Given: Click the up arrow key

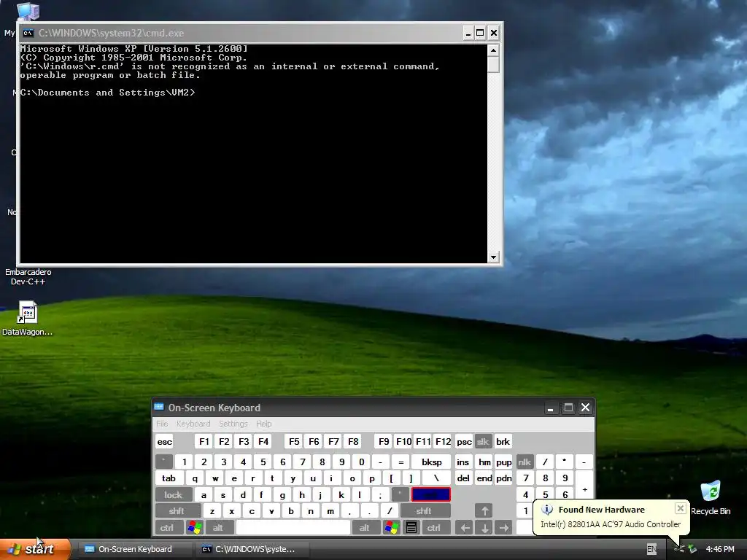Looking at the screenshot, I should (x=484, y=511).
